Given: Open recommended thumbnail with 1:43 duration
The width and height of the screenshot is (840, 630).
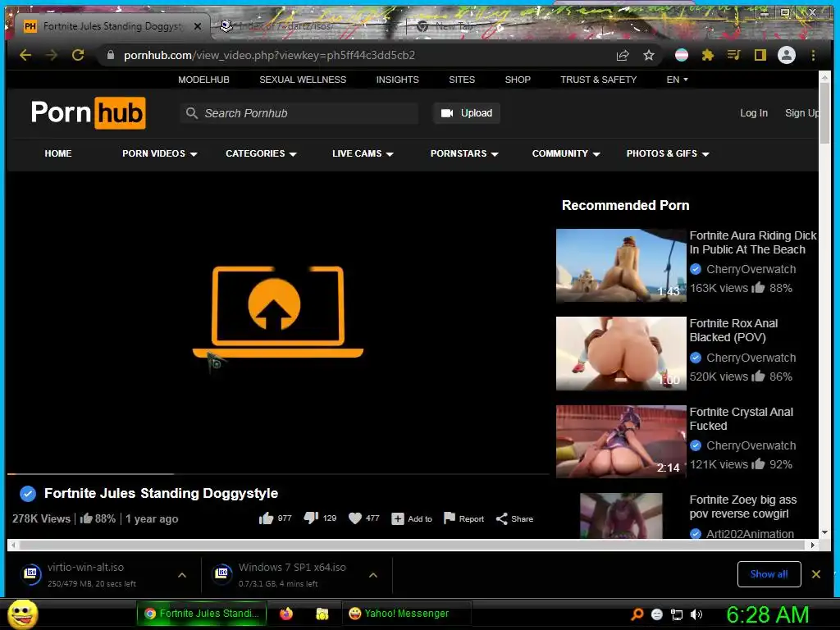Looking at the screenshot, I should (x=621, y=266).
